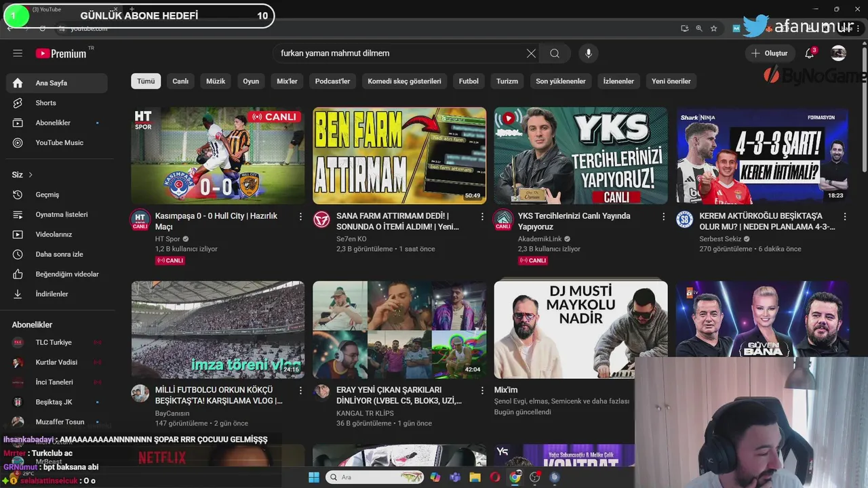Viewport: 868px width, 488px height.
Task: Open Muzaffer Tosun subscription channel
Action: (57, 422)
